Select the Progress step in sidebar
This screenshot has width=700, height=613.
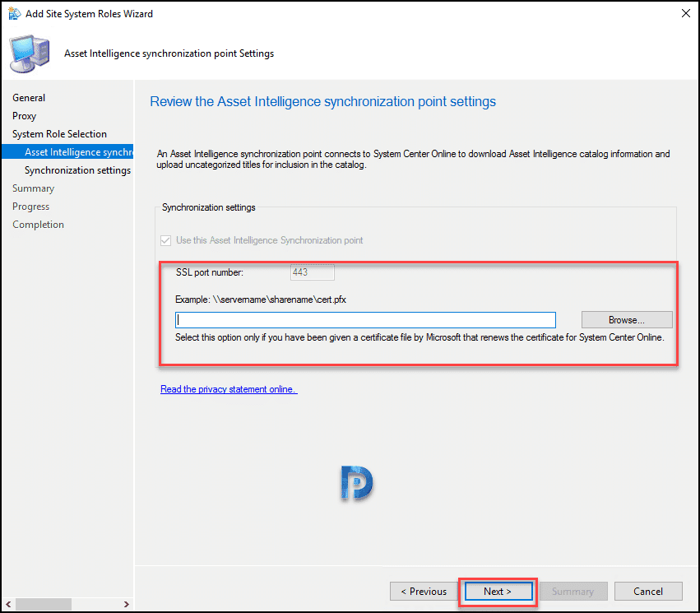click(x=30, y=207)
